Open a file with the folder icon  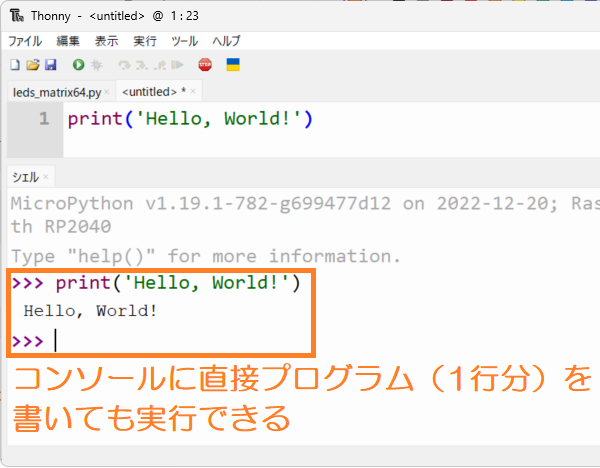(x=33, y=65)
